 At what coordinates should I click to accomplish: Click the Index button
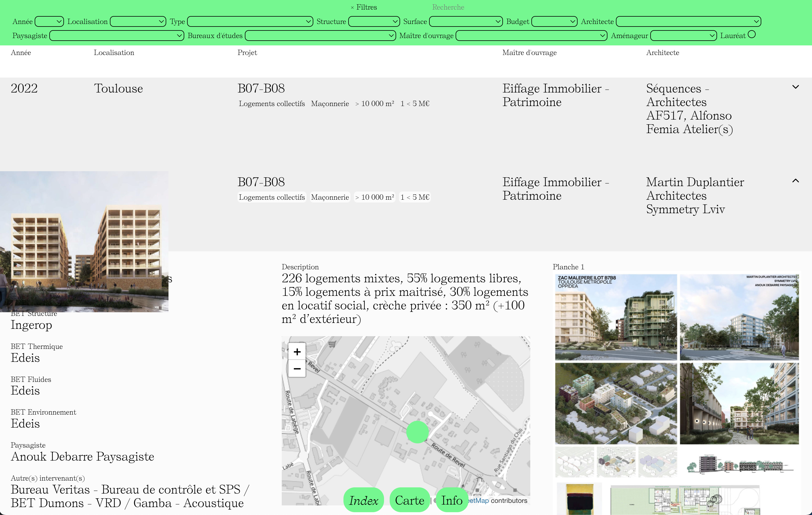pyautogui.click(x=363, y=500)
